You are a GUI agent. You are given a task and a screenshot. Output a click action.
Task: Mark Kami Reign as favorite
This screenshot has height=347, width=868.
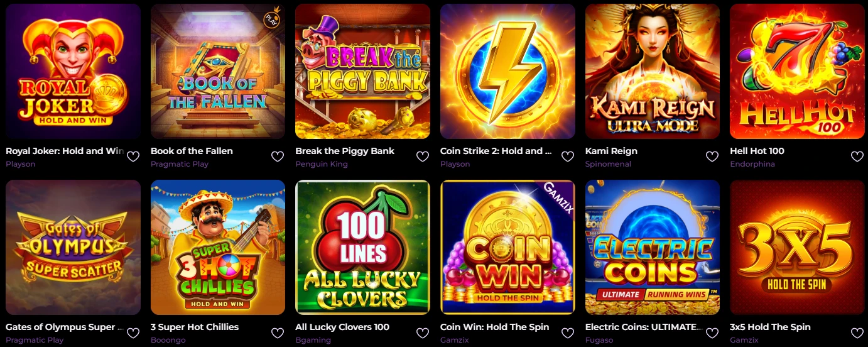pos(712,157)
